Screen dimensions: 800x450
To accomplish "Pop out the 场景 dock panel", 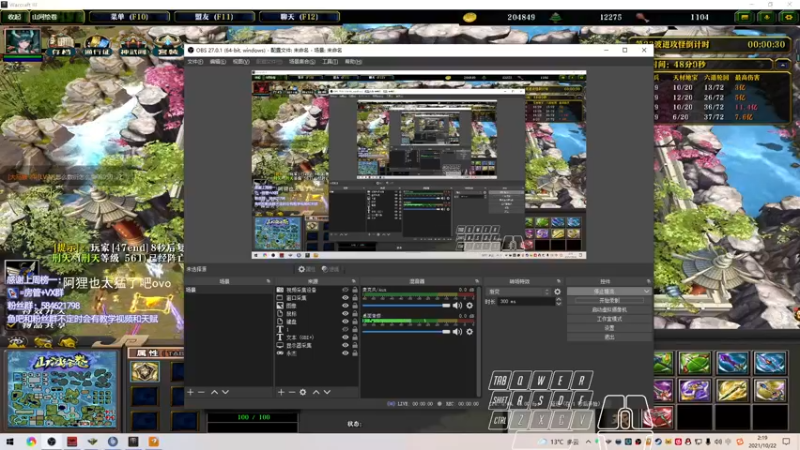I will (268, 281).
